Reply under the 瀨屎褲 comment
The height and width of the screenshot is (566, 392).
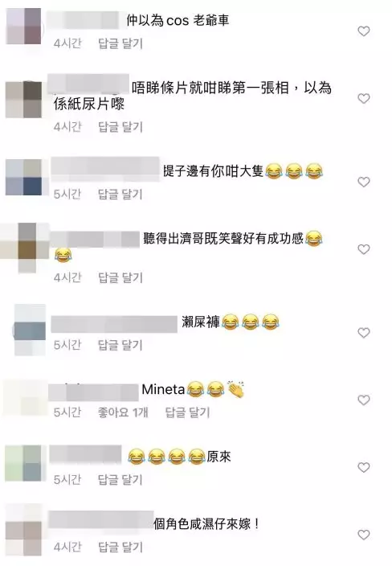pyautogui.click(x=120, y=345)
